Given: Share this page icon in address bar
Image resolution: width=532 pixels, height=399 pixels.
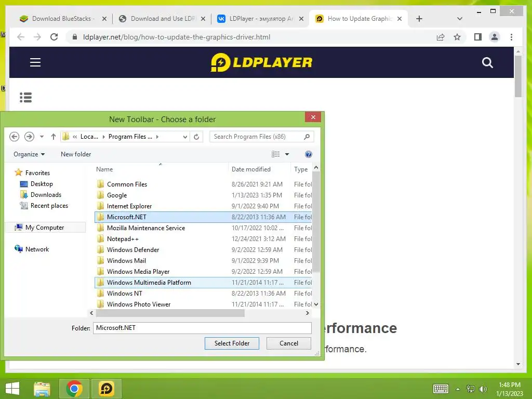Looking at the screenshot, I should [x=441, y=37].
